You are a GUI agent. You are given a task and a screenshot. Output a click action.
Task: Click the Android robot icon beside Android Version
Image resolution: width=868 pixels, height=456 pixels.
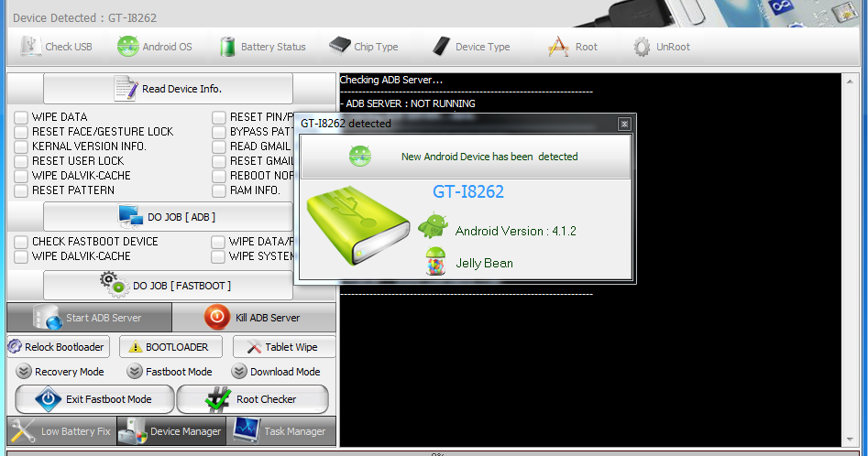[433, 225]
